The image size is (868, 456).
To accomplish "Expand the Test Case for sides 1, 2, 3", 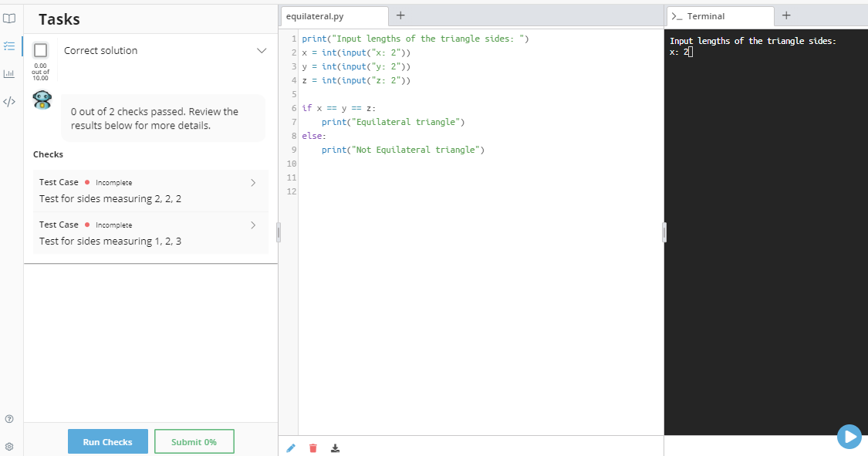I will click(252, 225).
